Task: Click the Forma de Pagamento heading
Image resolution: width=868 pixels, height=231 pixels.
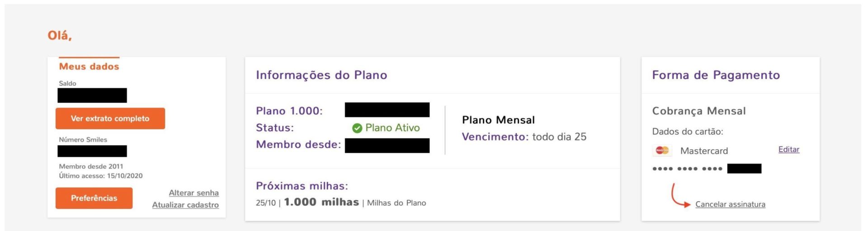Action: tap(716, 75)
